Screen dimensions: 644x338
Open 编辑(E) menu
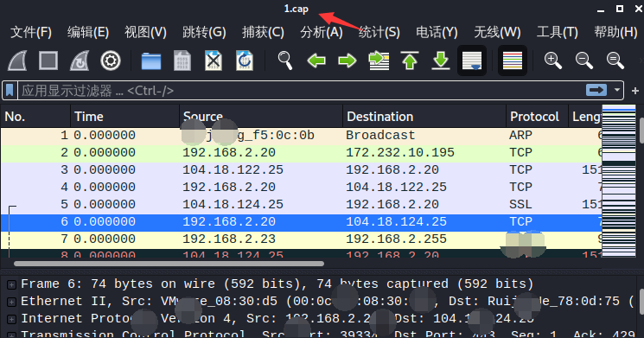(88, 32)
